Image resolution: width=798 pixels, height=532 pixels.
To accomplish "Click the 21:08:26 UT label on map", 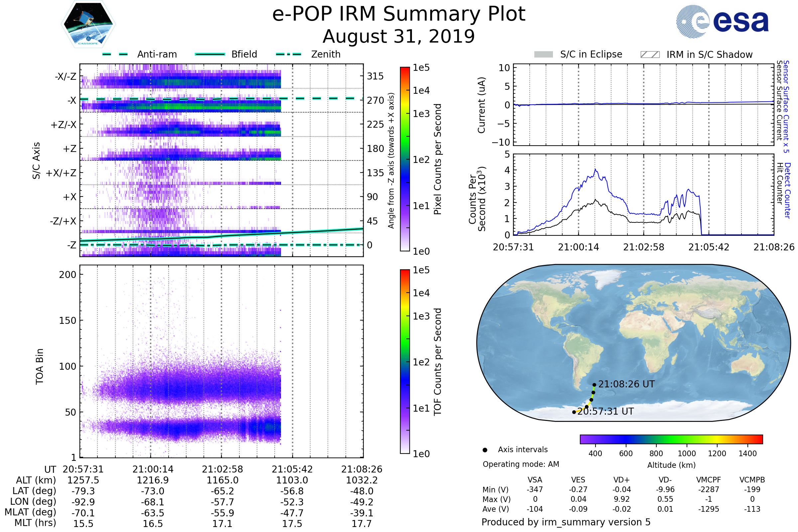I will (626, 384).
